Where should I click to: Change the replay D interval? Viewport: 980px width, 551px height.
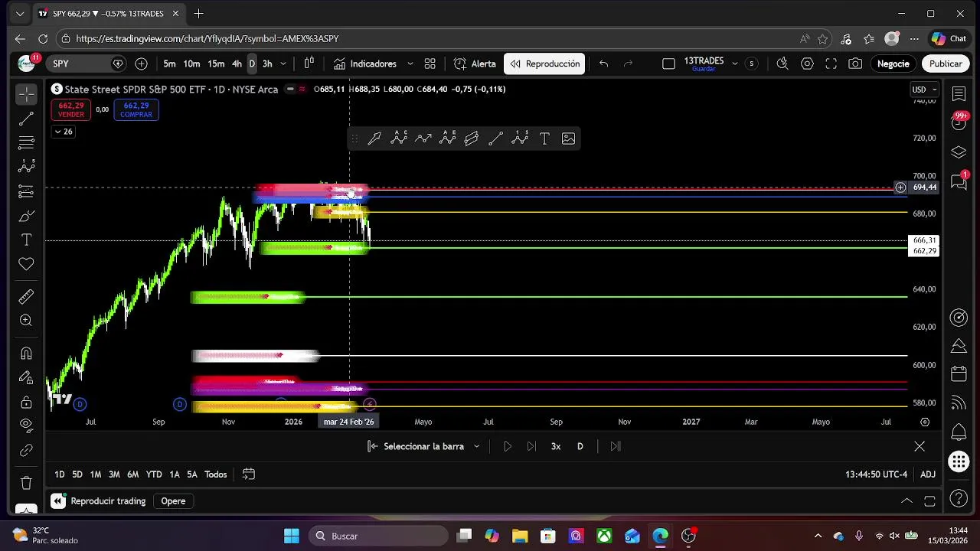point(580,446)
